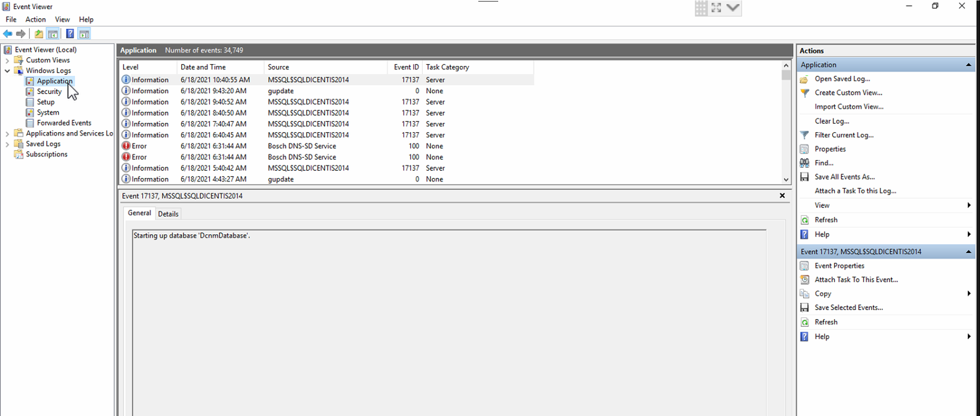This screenshot has height=416, width=980.
Task: Select the gupdate event at 9:43:20 AM
Action: tap(327, 91)
